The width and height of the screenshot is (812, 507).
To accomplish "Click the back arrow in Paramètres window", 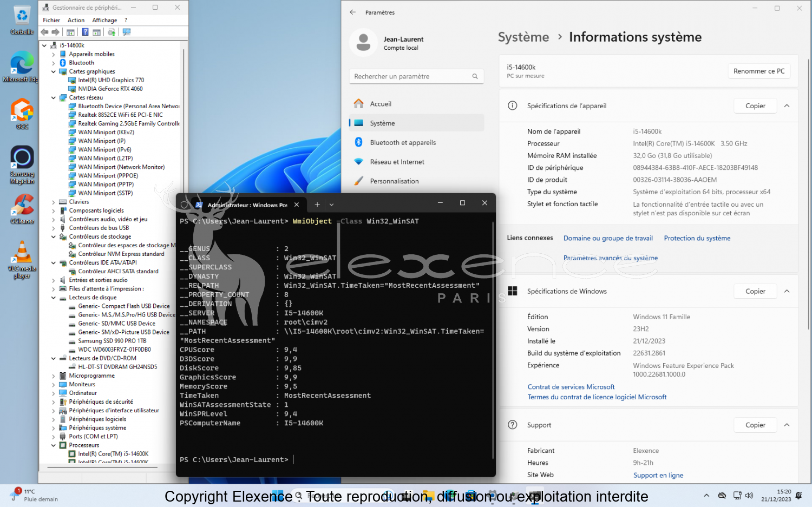I will pyautogui.click(x=353, y=12).
